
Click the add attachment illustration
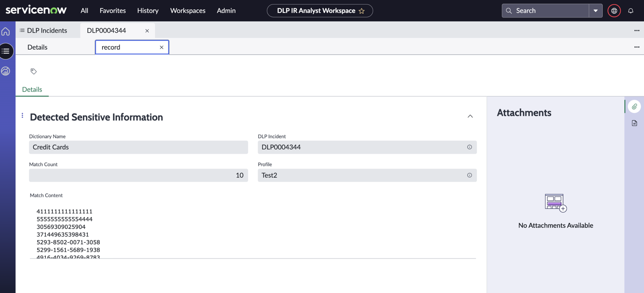[x=556, y=203]
